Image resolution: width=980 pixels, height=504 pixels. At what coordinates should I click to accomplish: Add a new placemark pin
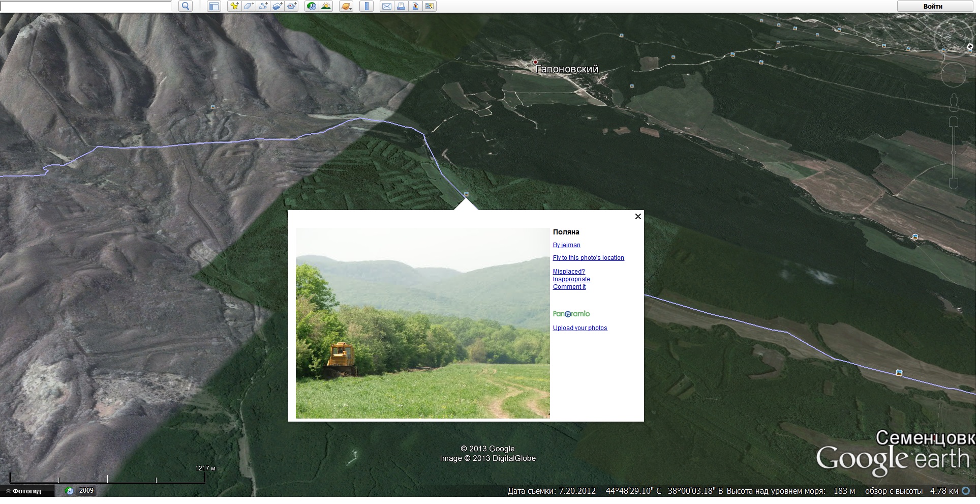pyautogui.click(x=234, y=6)
